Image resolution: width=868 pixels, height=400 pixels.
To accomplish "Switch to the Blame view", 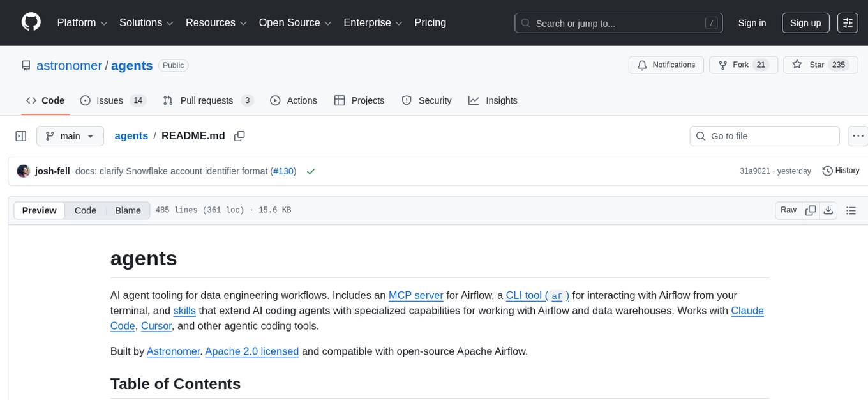I will (128, 210).
